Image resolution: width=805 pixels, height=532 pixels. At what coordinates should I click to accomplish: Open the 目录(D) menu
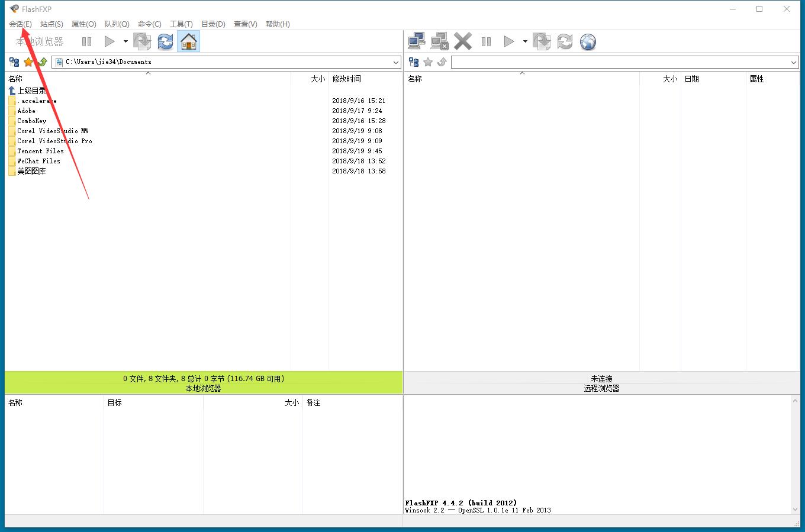click(x=213, y=24)
